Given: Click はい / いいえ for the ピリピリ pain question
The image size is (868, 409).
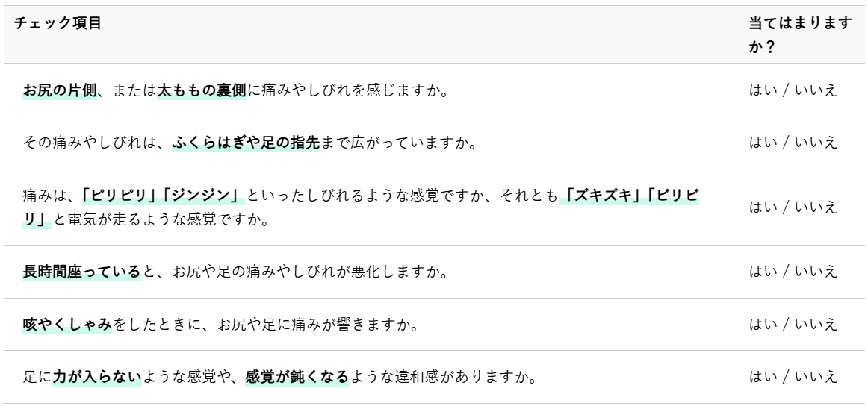Looking at the screenshot, I should (792, 207).
